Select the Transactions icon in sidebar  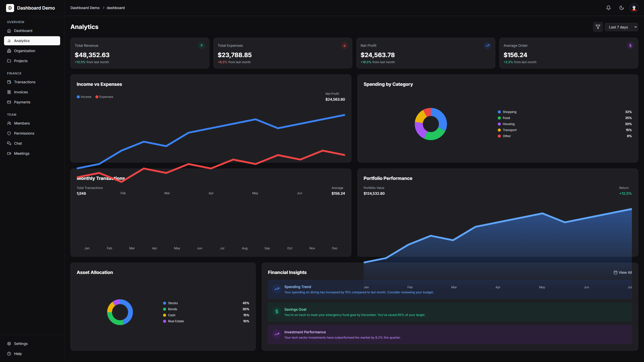coord(9,82)
